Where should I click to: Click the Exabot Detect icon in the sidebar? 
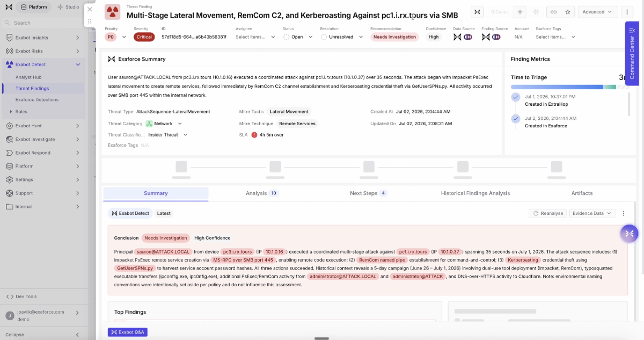click(x=10, y=64)
